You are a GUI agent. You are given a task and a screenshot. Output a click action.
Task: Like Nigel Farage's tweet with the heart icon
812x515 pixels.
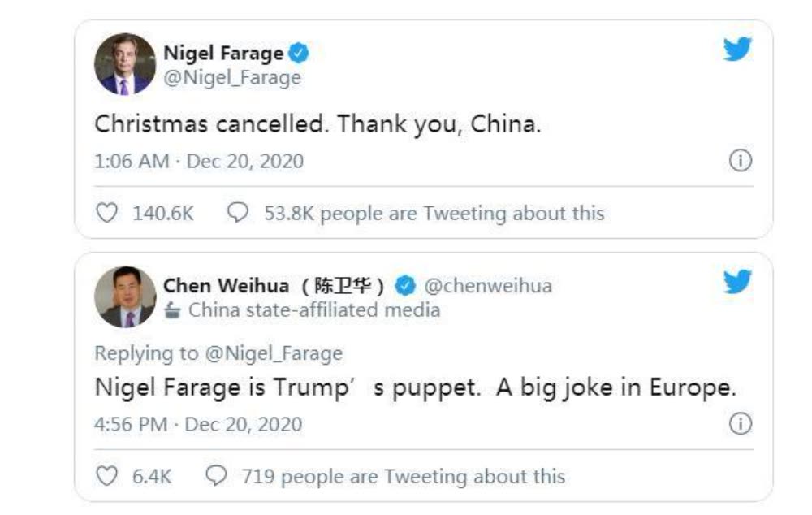point(106,213)
